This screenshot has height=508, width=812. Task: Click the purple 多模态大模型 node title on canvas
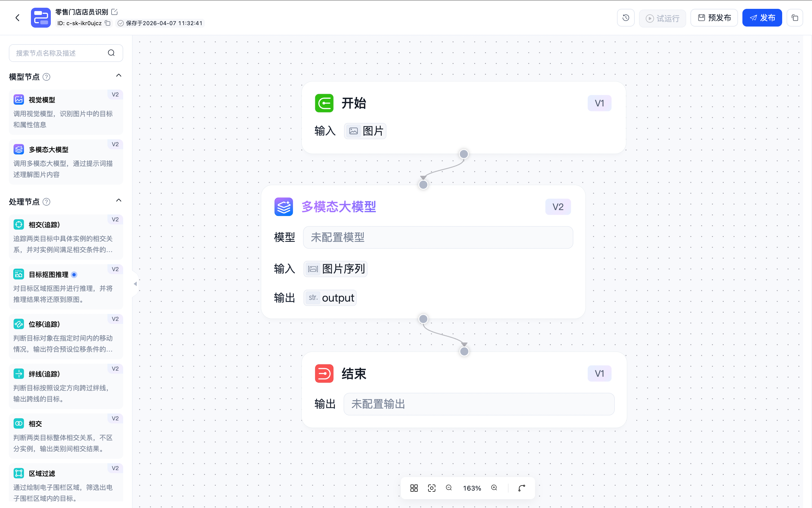(339, 207)
